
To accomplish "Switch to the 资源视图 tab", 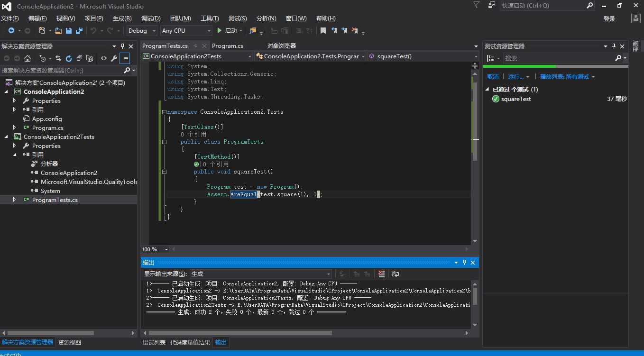I will tap(69, 342).
